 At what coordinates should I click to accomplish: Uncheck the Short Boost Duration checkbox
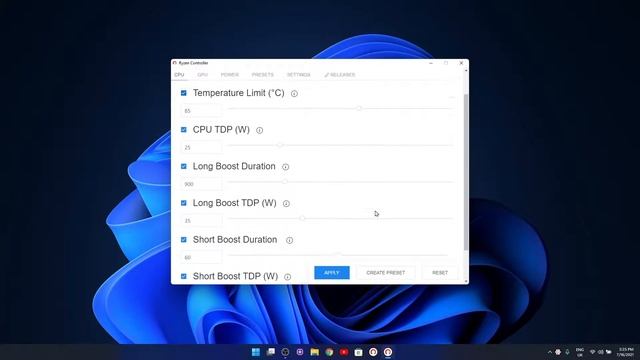(184, 240)
